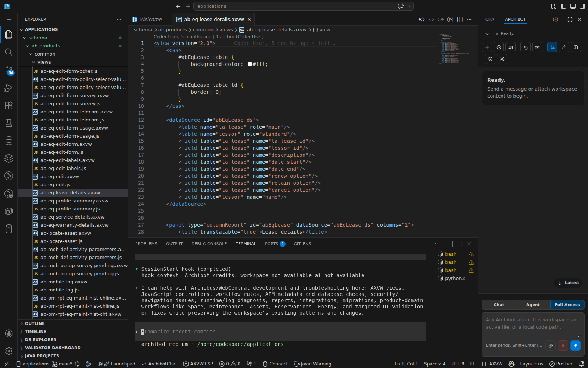The width and height of the screenshot is (588, 368).
Task: Open Archibot panel settings gear
Action: (556, 20)
